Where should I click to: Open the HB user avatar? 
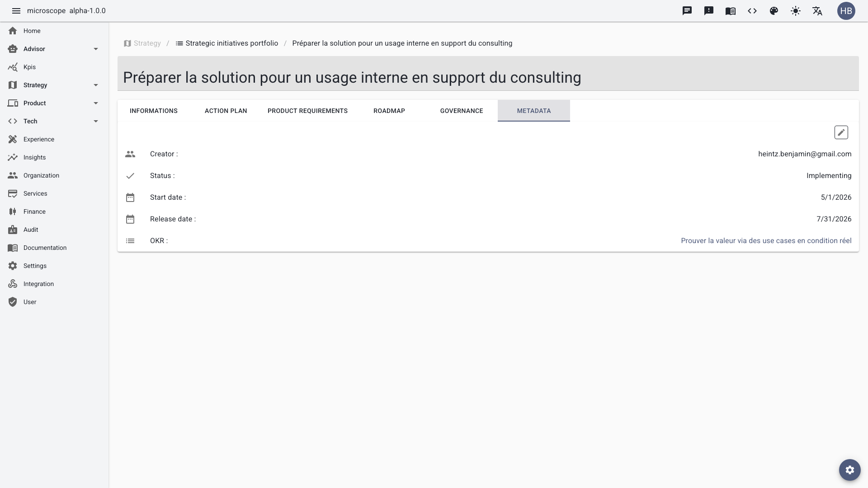point(846,11)
